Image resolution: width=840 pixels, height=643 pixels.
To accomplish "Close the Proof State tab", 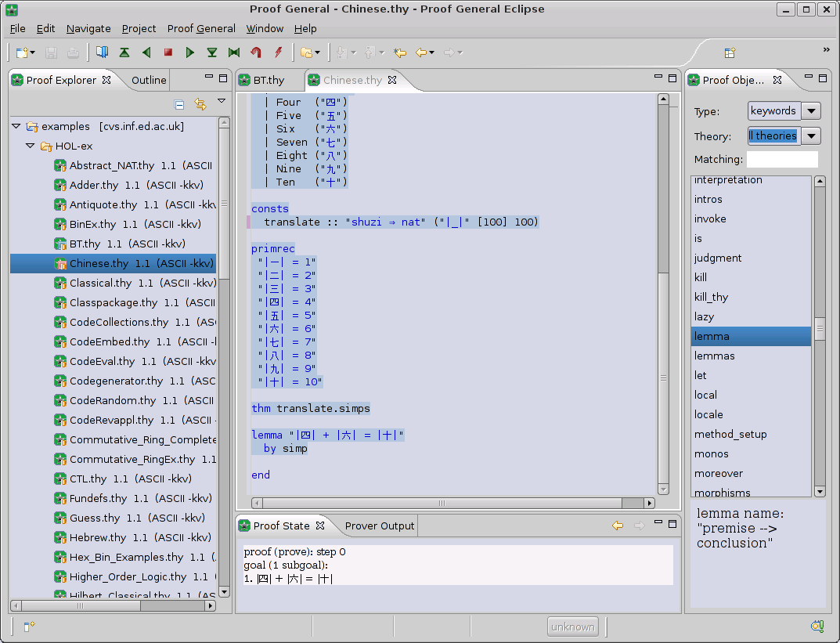I will click(320, 526).
